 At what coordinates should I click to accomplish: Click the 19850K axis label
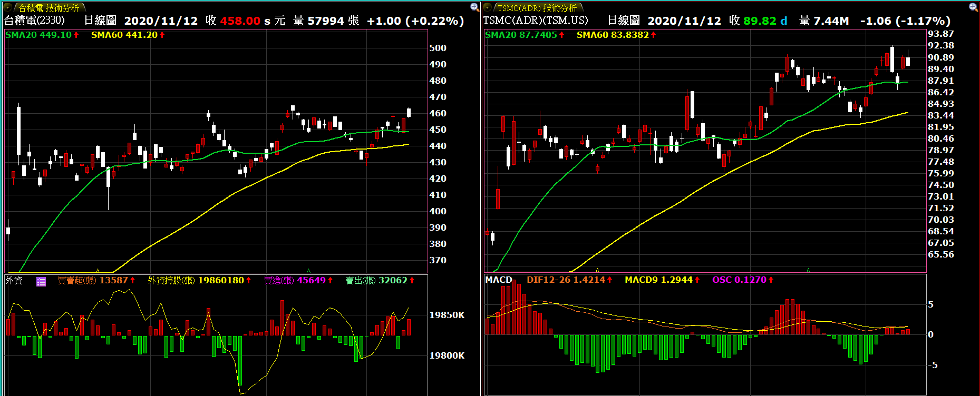[x=447, y=315]
